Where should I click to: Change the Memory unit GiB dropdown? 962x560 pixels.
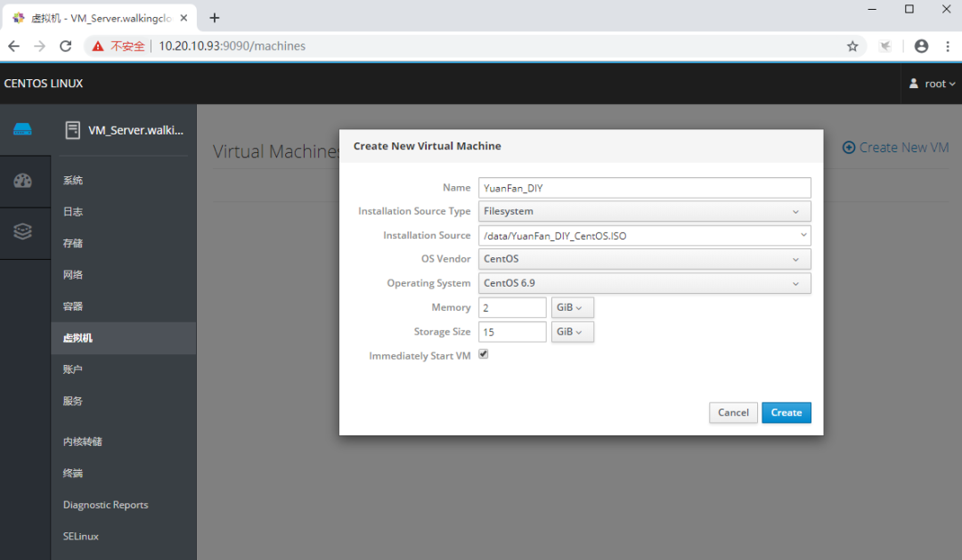coord(572,307)
